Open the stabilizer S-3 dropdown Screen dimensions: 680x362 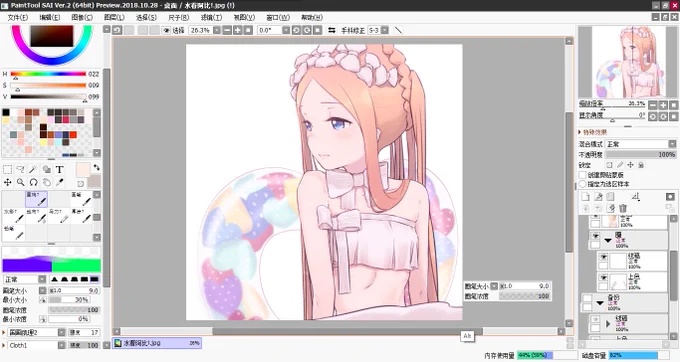(x=385, y=30)
